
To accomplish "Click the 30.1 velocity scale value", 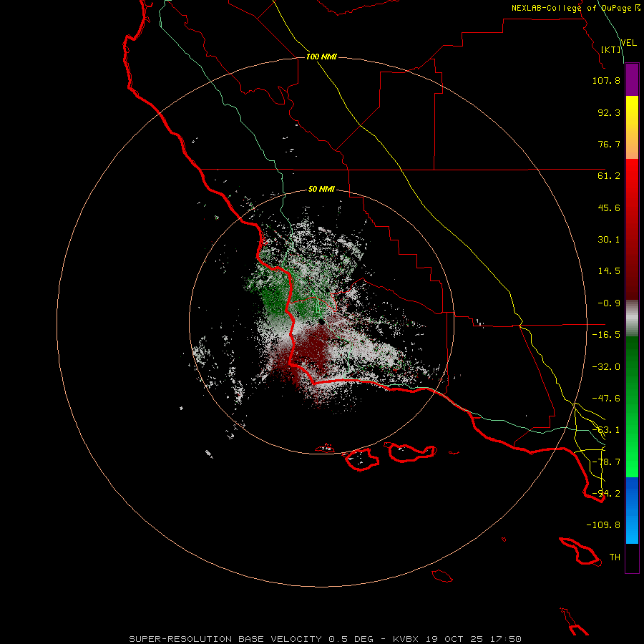I will pos(609,240).
